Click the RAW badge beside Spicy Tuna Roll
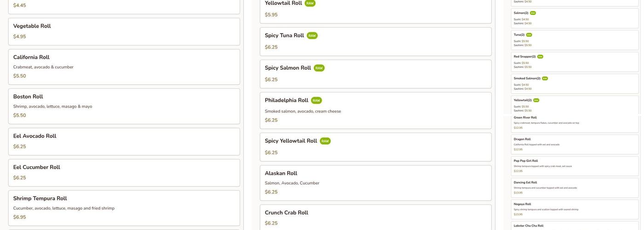 tap(312, 36)
